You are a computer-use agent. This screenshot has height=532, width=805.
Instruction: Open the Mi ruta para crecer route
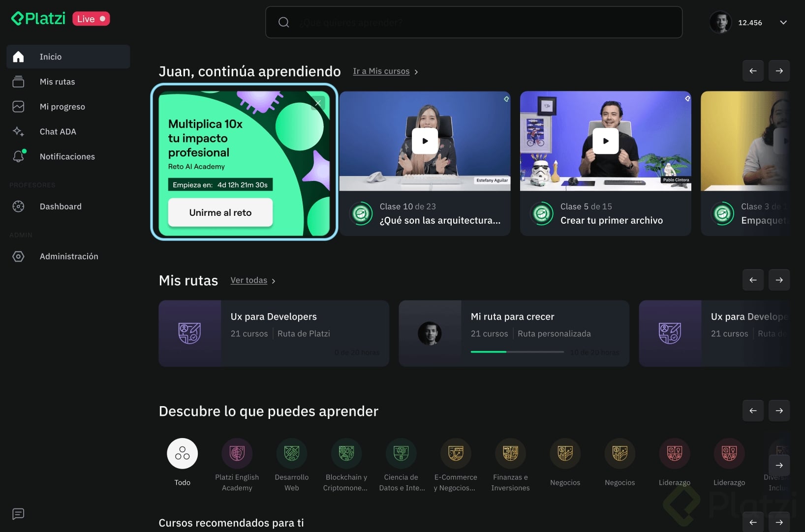[514, 333]
